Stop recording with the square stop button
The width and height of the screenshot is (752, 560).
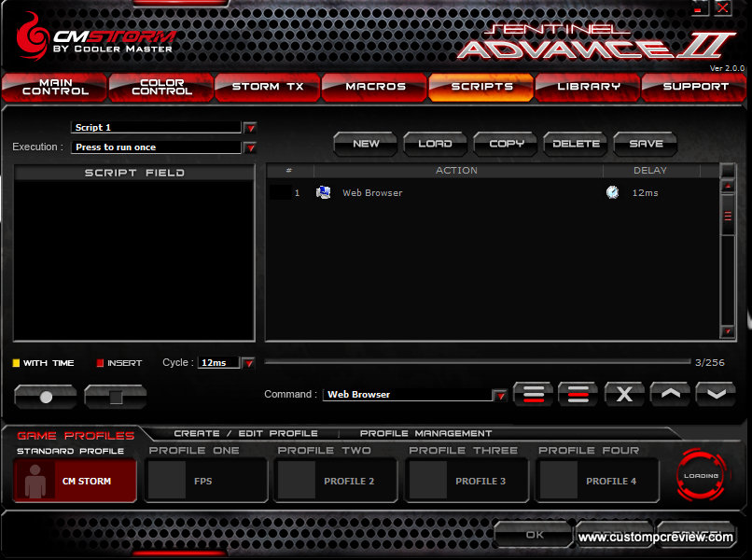tap(115, 397)
